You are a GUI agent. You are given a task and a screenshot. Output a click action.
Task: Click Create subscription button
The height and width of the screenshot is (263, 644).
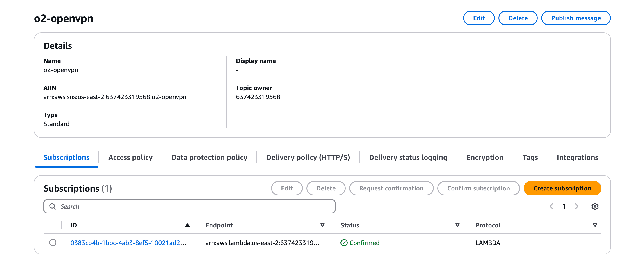click(562, 188)
